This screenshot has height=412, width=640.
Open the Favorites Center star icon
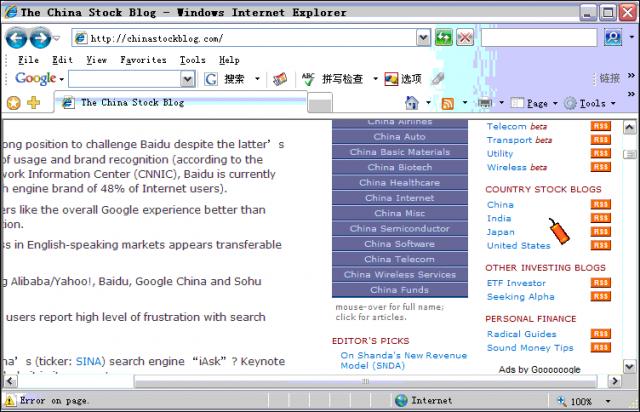pos(13,103)
